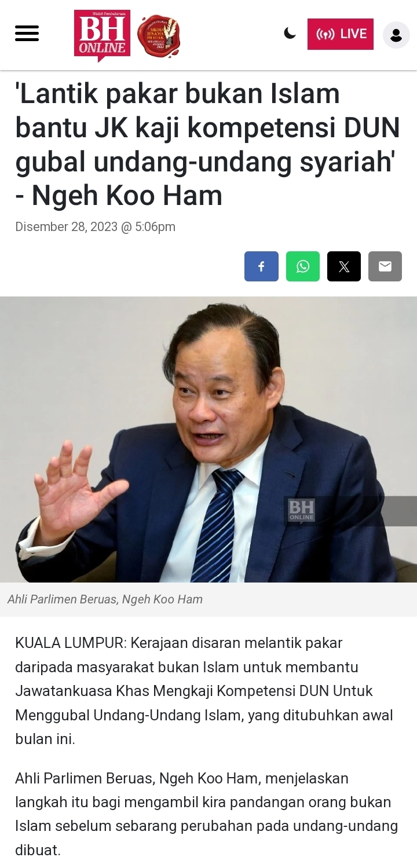Click the broadcast signal icon inside LIVE
The height and width of the screenshot is (868, 417).
(x=325, y=34)
